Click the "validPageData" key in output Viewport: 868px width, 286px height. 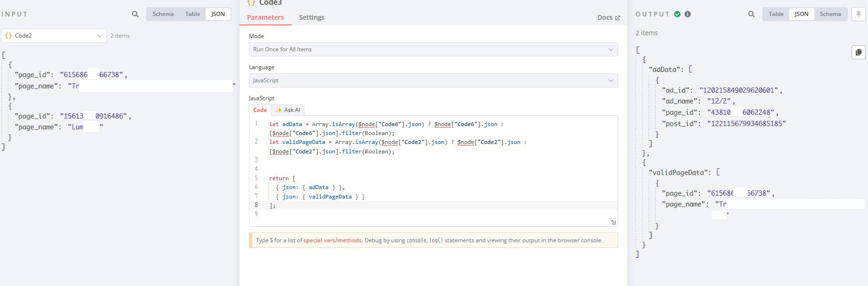point(679,173)
